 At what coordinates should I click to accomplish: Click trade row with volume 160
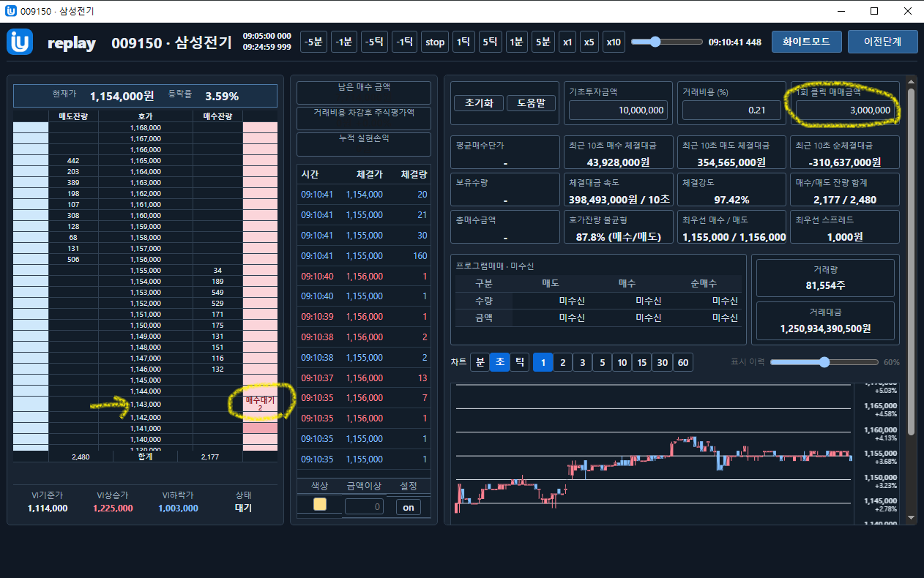(364, 256)
